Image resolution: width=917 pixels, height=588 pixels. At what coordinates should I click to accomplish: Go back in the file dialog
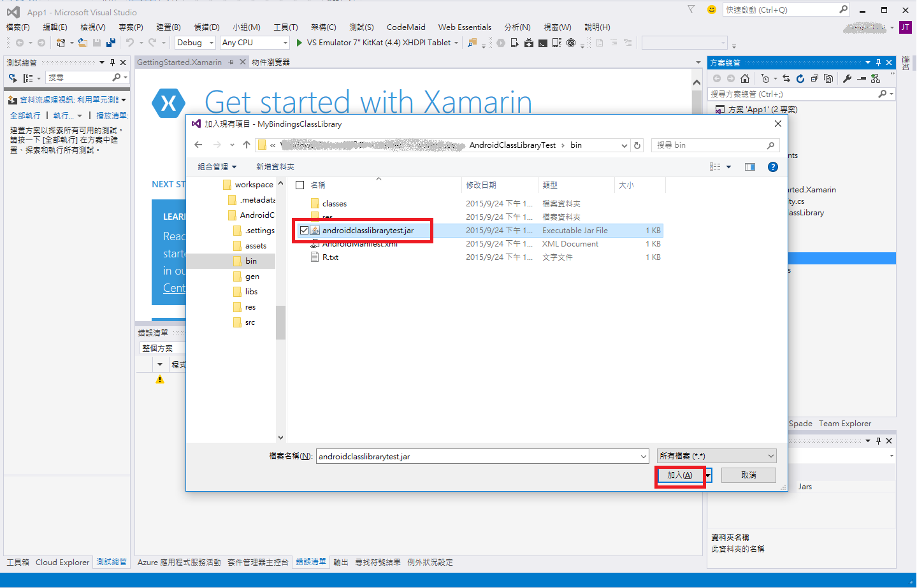click(x=198, y=145)
